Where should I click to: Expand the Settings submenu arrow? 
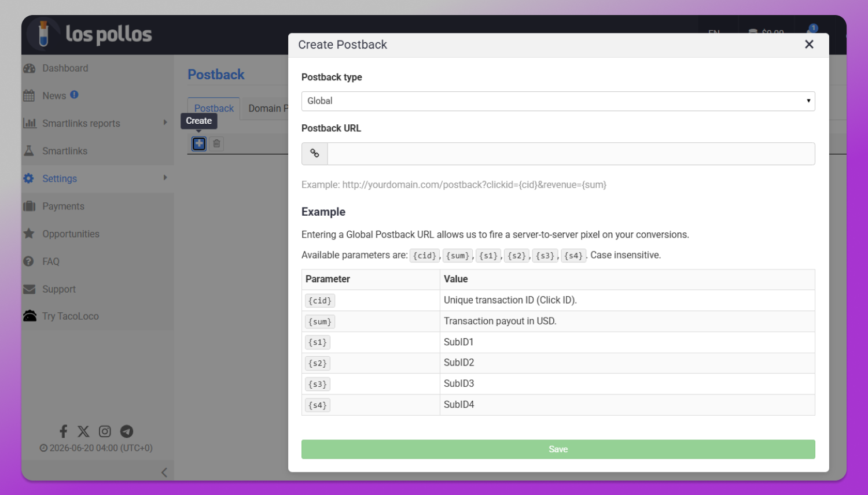[x=165, y=178]
